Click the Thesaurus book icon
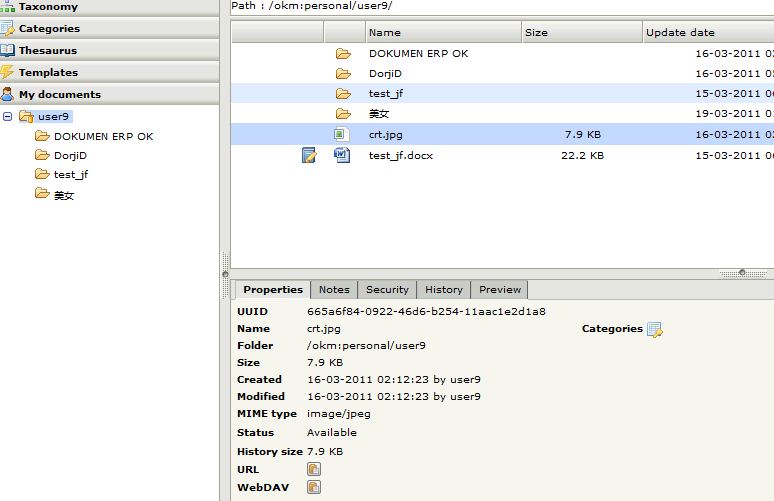Viewport: 774px width, 501px height. pyautogui.click(x=7, y=50)
